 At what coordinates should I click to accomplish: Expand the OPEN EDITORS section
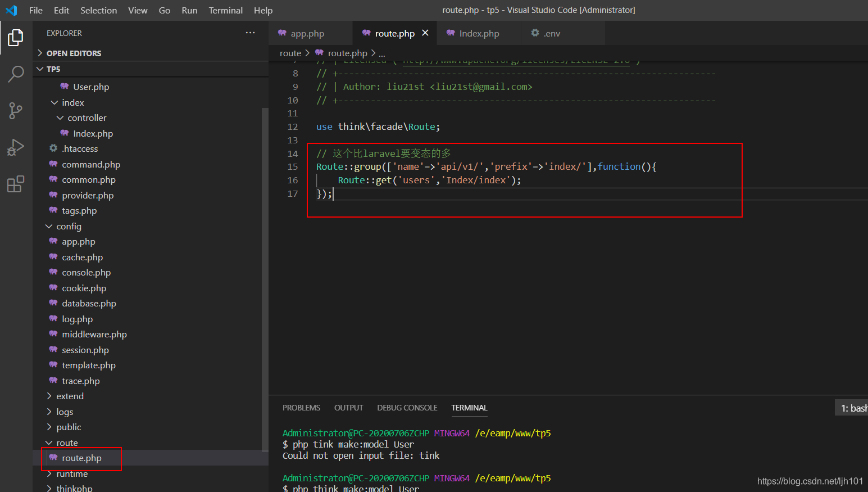(x=151, y=53)
